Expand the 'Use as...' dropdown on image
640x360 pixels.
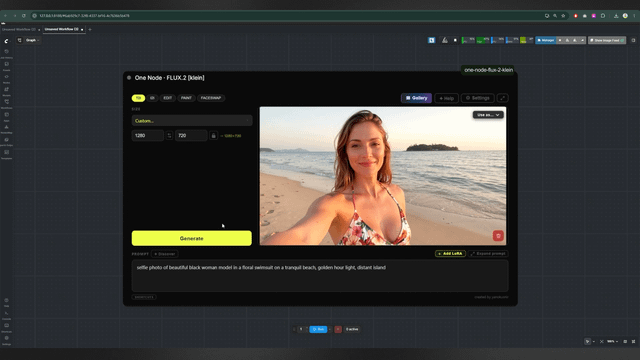[x=488, y=115]
